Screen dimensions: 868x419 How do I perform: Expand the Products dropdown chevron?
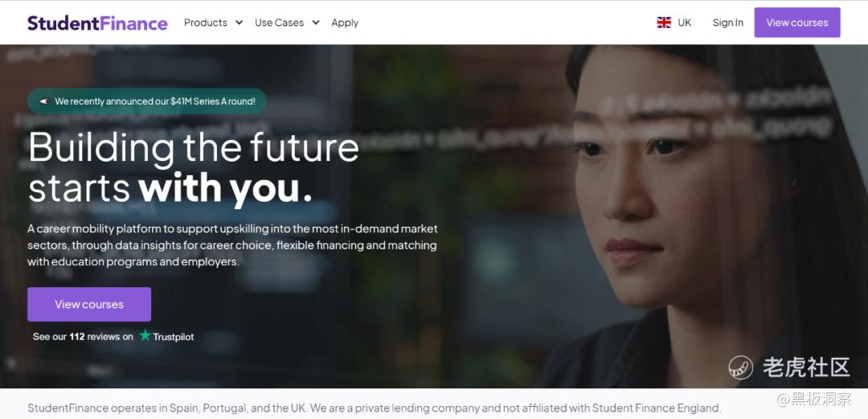[x=239, y=23]
